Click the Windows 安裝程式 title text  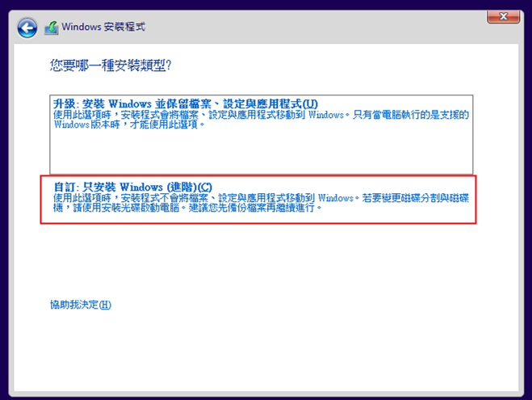[x=103, y=27]
